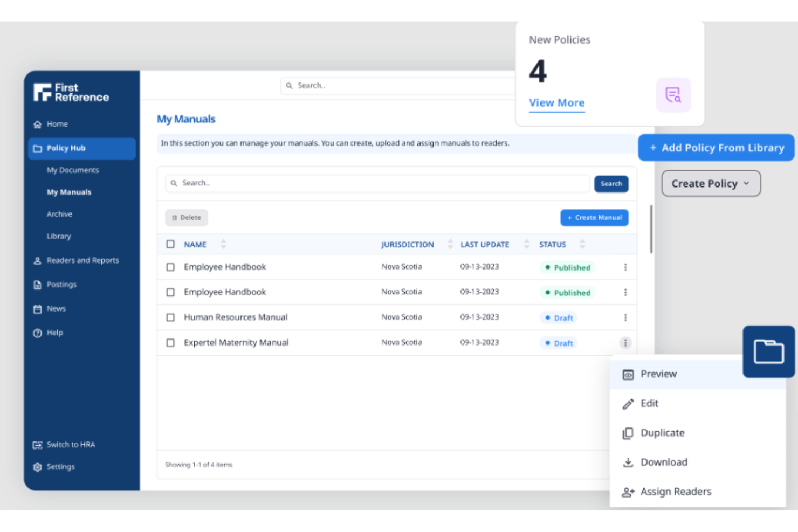Click the Policy Hub folder icon
798x532 pixels.
click(37, 148)
